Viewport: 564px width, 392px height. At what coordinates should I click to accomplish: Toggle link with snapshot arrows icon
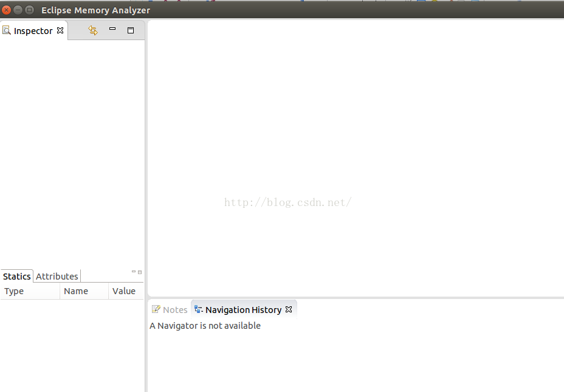click(93, 30)
